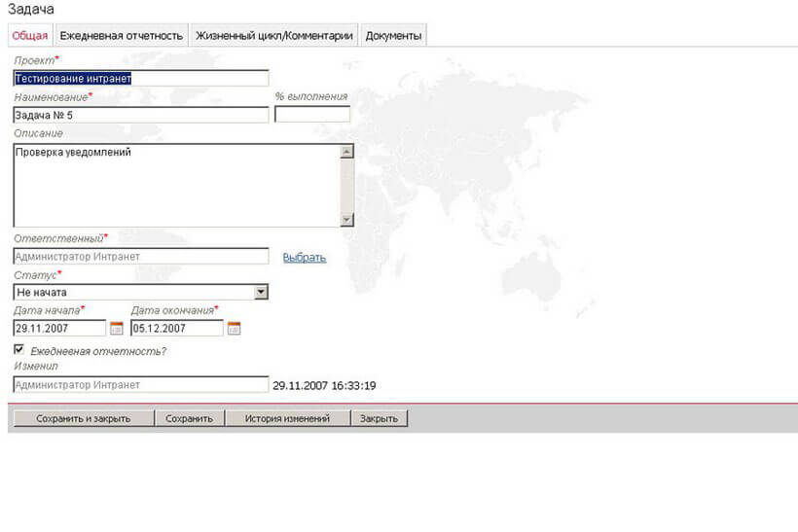This screenshot has width=798, height=532.
Task: Focus the Проект input field
Action: coord(140,79)
